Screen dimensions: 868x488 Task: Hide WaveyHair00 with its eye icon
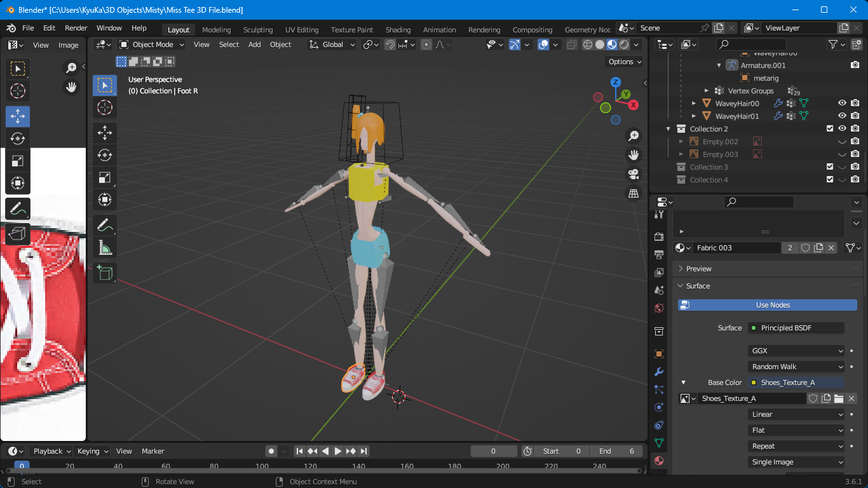[842, 103]
